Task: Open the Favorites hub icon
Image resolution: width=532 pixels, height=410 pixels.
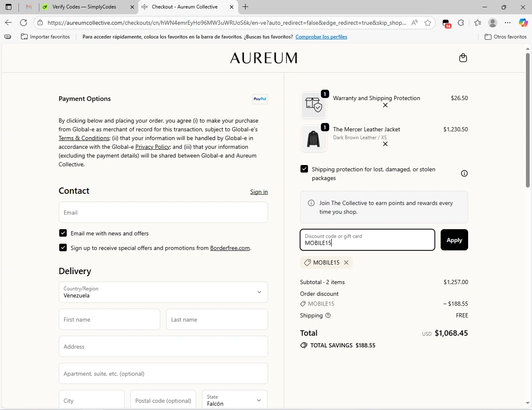Action: pos(477,23)
